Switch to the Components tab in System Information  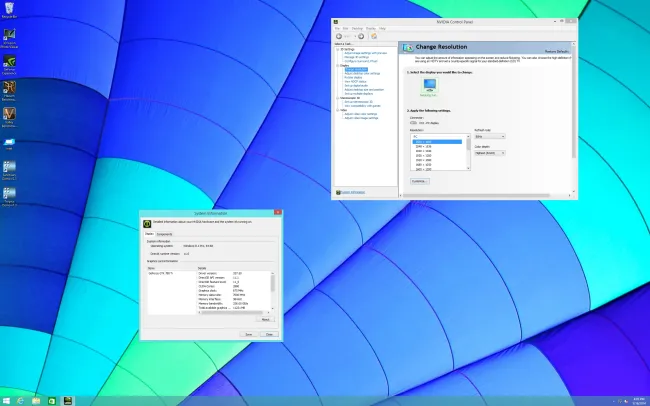pyautogui.click(x=164, y=234)
